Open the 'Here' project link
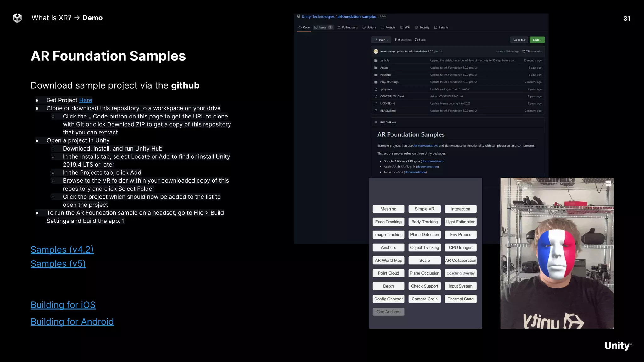Viewport: 644px width, 362px height. [86, 100]
